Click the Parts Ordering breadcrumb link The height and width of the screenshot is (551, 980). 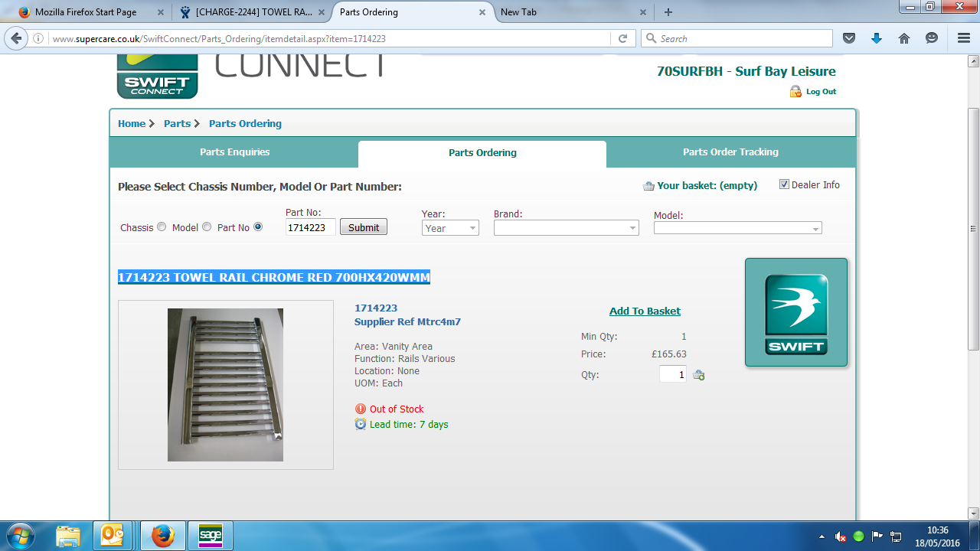245,123
